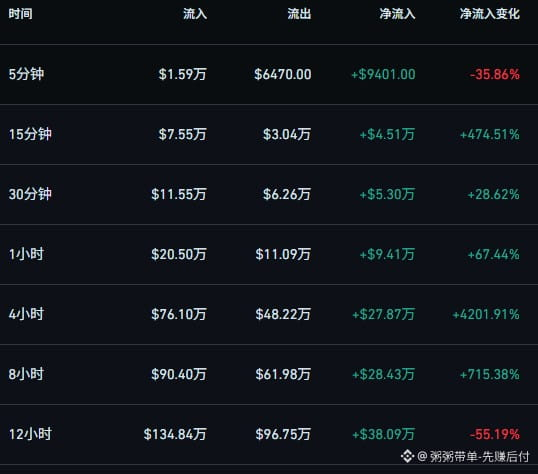Click the Binance logo icon in watermark
The width and height of the screenshot is (538, 474).
pyautogui.click(x=407, y=456)
